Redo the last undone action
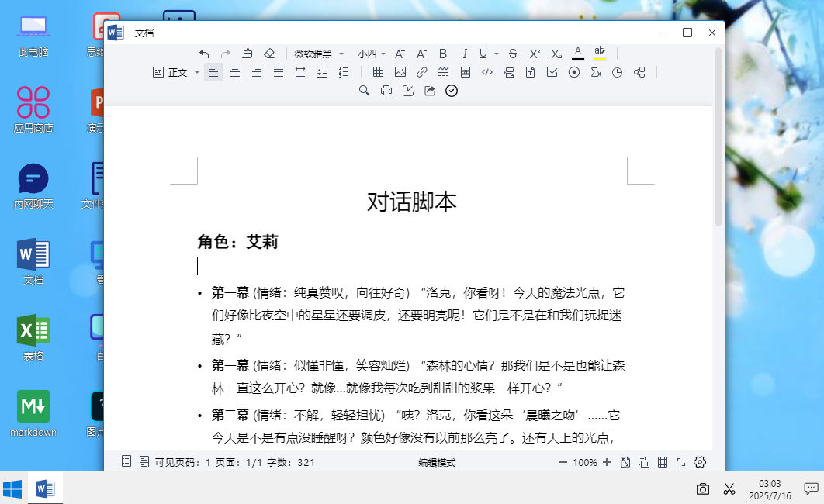824x504 pixels. [x=226, y=54]
